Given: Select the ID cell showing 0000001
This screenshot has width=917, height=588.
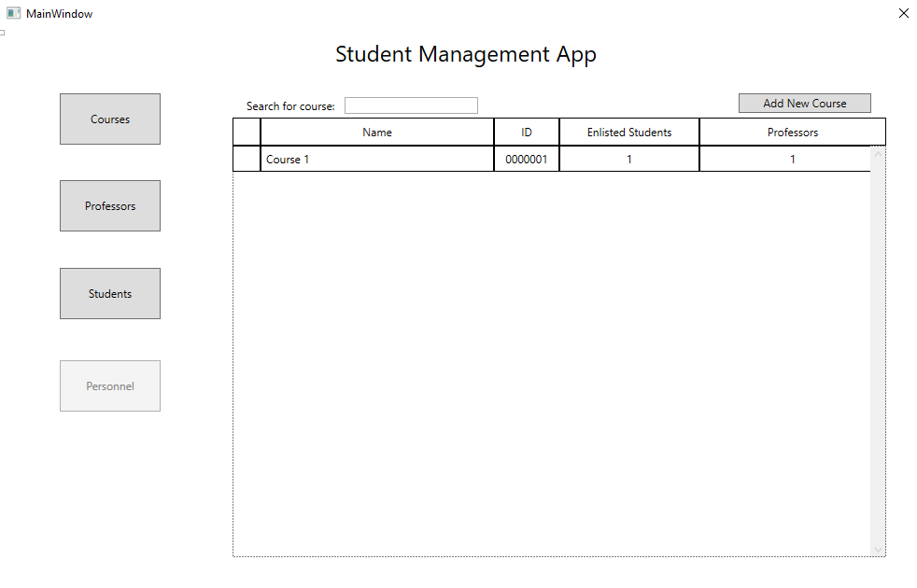Looking at the screenshot, I should (x=527, y=160).
